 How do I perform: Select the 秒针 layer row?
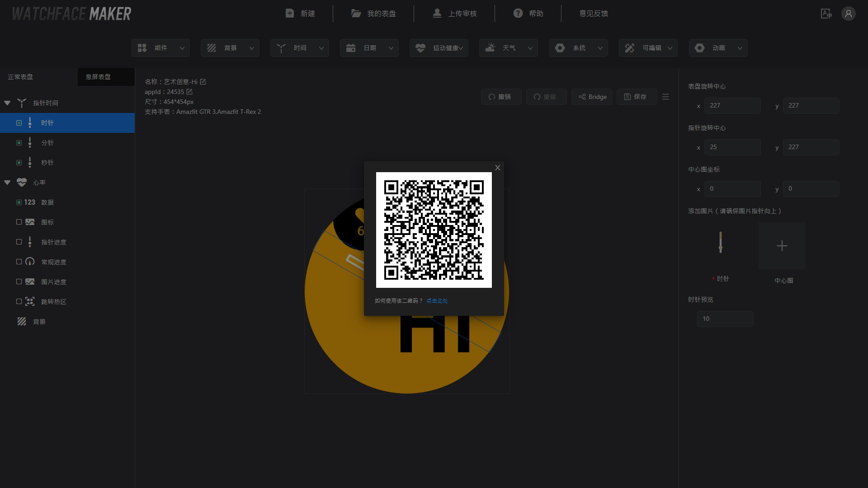tap(67, 163)
